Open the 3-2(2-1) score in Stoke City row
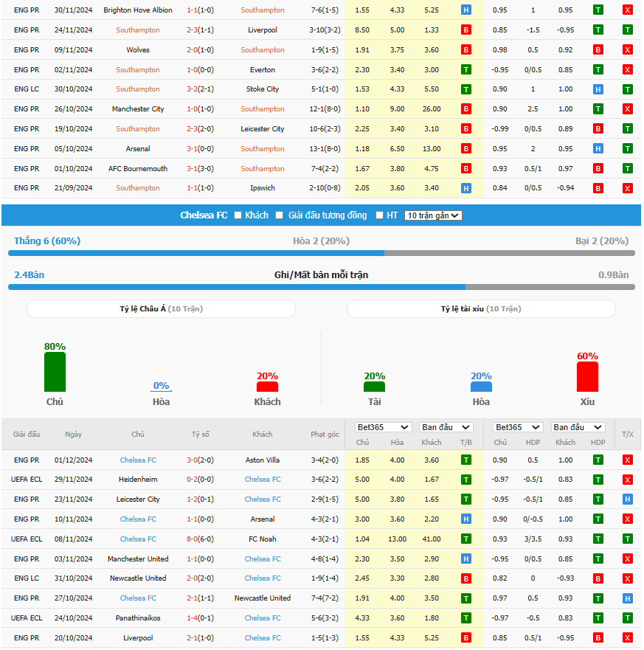The height and width of the screenshot is (650, 644). coord(200,89)
